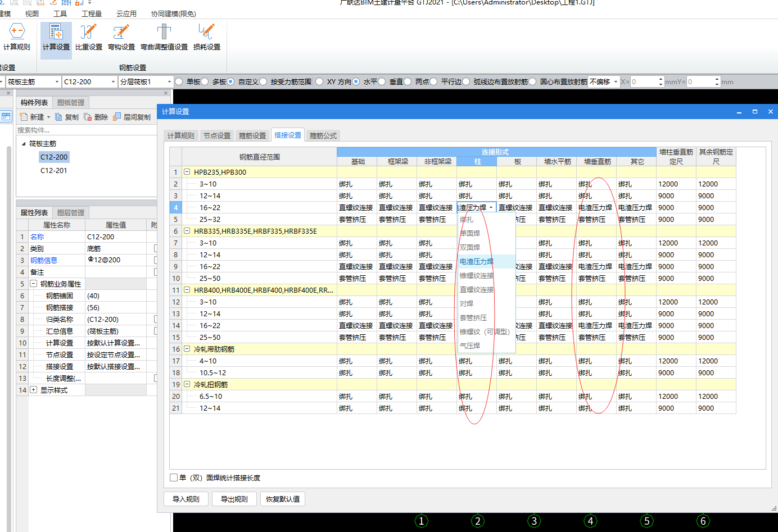Image resolution: width=778 pixels, height=532 pixels.
Task: Maximize the 计算设置 dialog
Action: click(755, 112)
